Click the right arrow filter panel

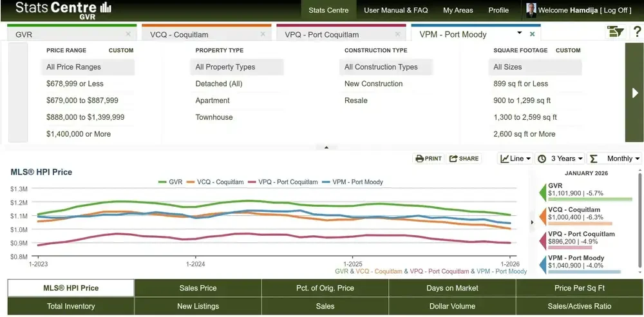634,93
